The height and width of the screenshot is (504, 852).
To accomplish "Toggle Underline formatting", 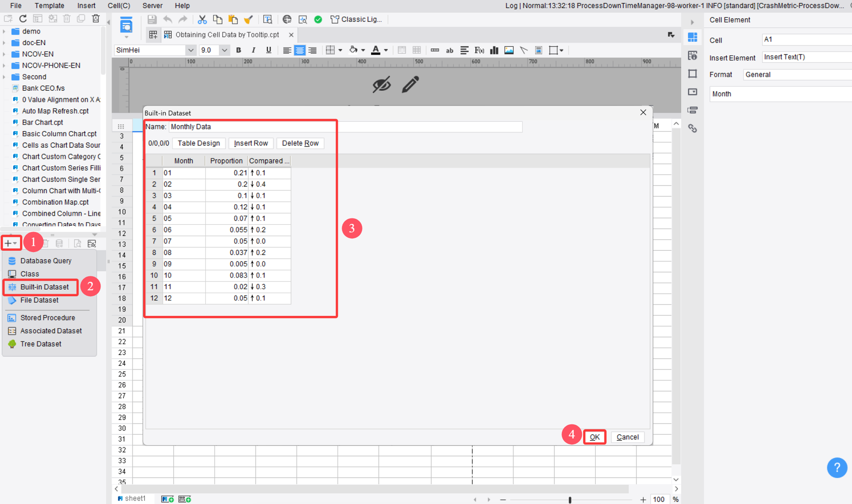I will (269, 50).
